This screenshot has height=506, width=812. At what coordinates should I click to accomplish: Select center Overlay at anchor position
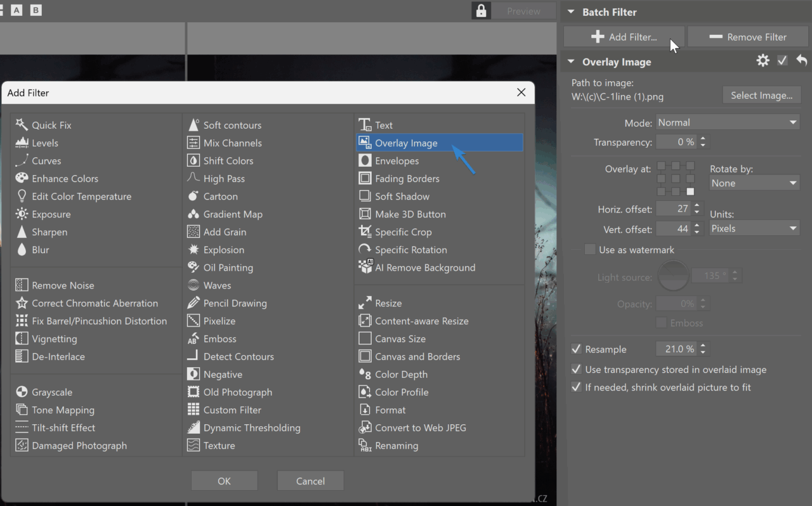pyautogui.click(x=676, y=179)
